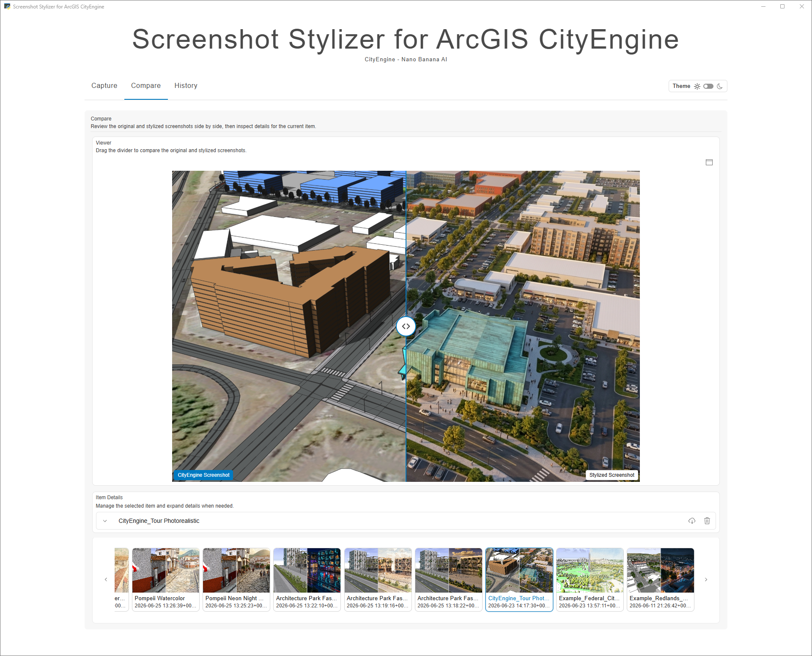Delete the selected item with the trash icon
Screen dimensions: 812x656
tap(707, 521)
